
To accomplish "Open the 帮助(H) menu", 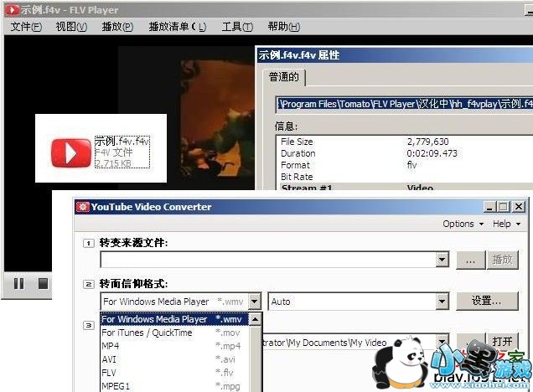I will point(284,27).
